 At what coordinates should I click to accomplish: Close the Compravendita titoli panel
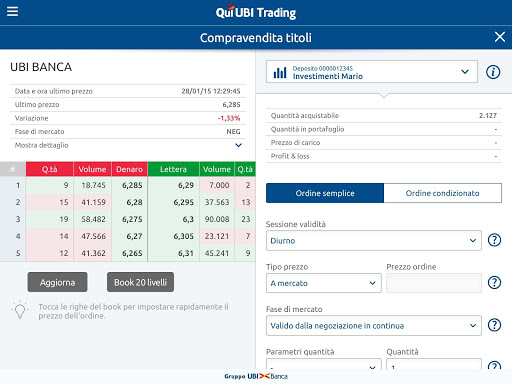tap(500, 37)
